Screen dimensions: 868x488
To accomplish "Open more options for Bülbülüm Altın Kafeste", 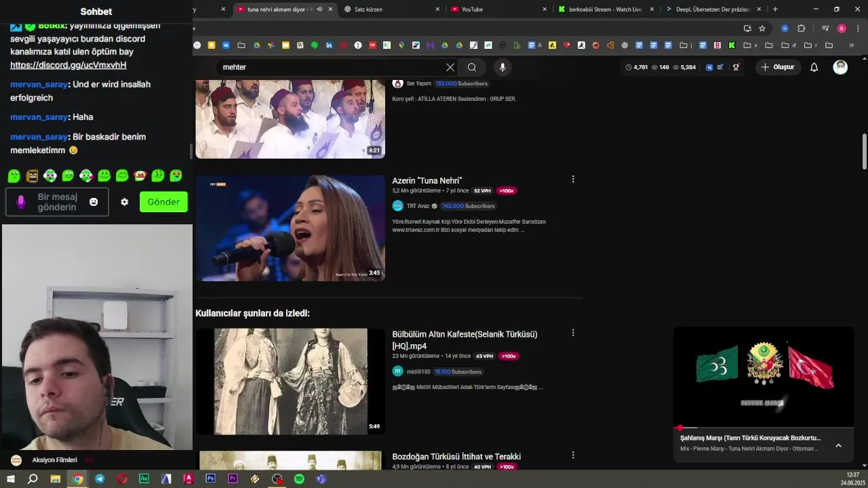I will coord(573,333).
